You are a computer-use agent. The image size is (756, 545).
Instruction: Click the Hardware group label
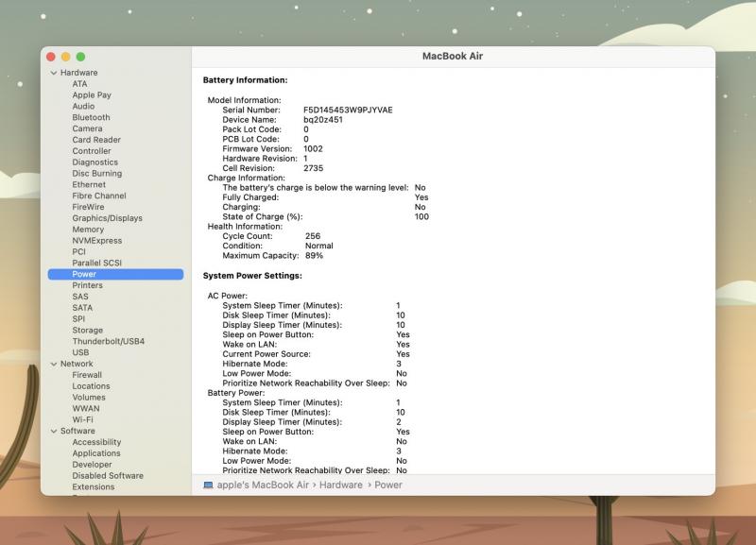click(x=78, y=73)
